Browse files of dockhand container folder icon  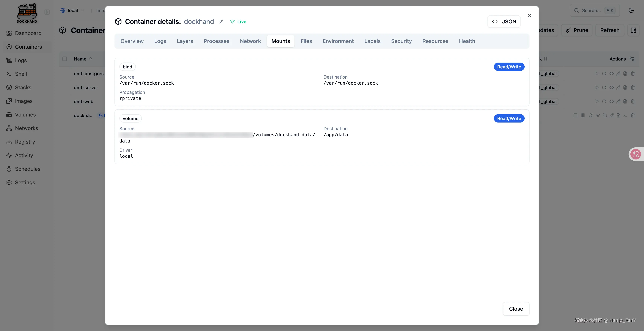click(x=604, y=115)
